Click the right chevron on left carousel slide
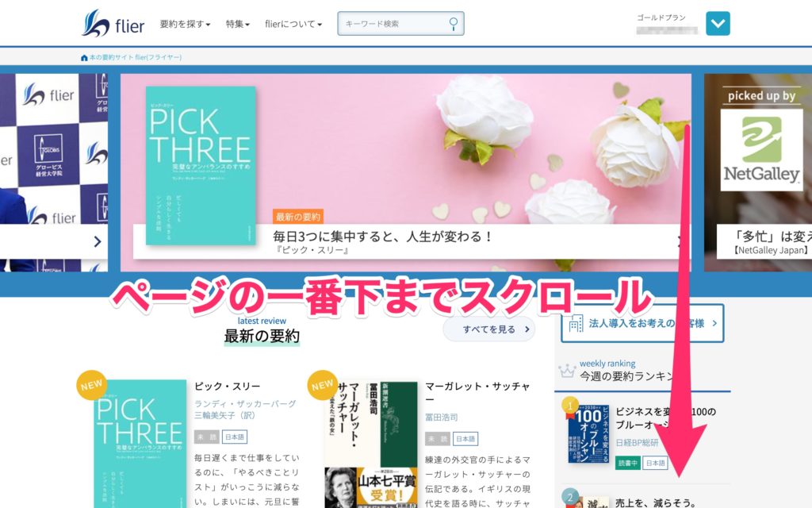This screenshot has height=508, width=812. point(98,241)
